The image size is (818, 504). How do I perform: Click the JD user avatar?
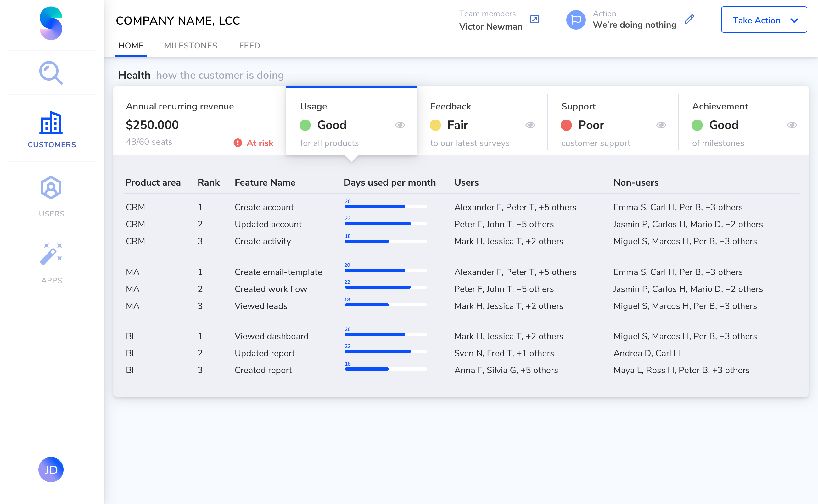[x=51, y=469]
